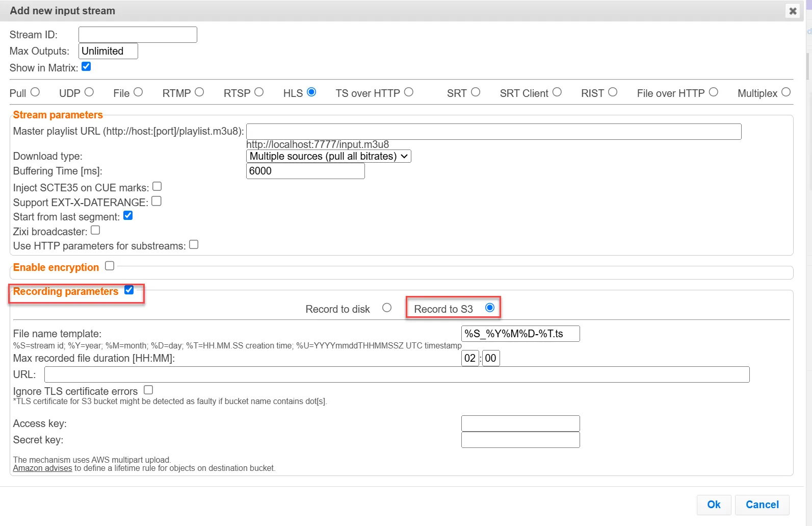Click the max duration hours field
The width and height of the screenshot is (812, 526).
click(470, 358)
